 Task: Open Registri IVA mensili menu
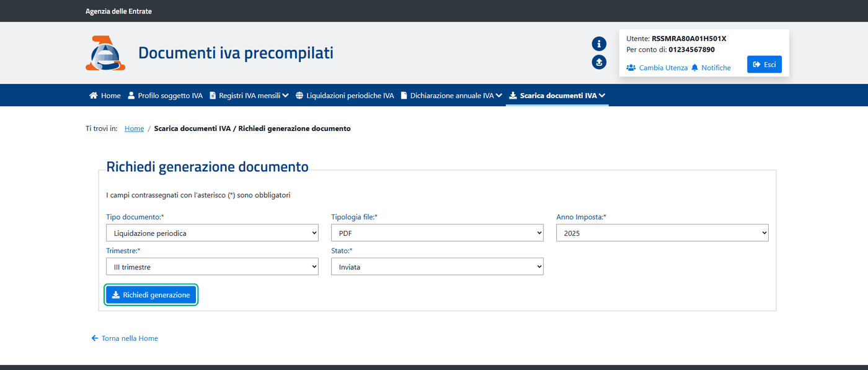pyautogui.click(x=249, y=96)
